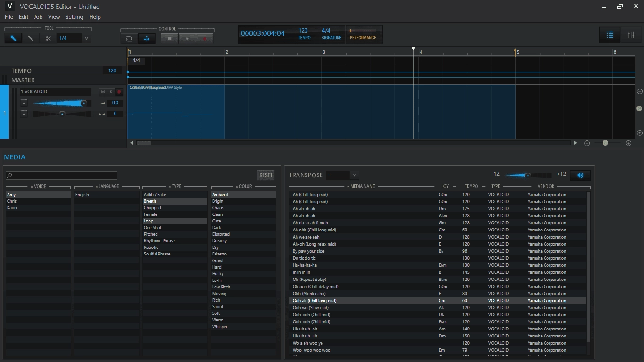This screenshot has height=362, width=644.
Task: Click the horizontal scrollbar right arrow
Action: coord(575,143)
